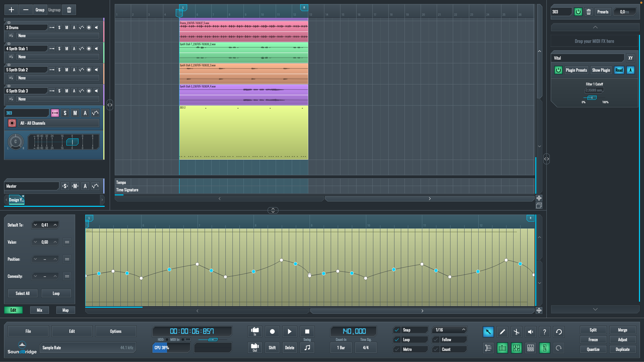
Task: Click speaker monitor icon on 5 Synth Stab 2
Action: [96, 70]
